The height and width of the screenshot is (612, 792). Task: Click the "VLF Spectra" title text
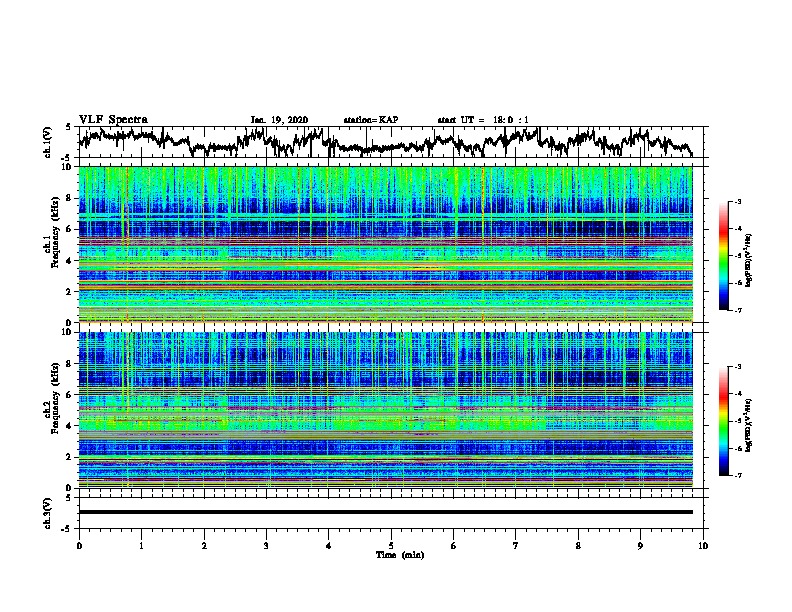[x=113, y=120]
